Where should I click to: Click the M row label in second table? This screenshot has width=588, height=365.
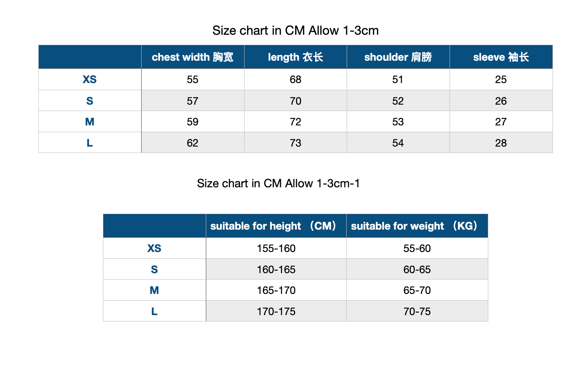pyautogui.click(x=154, y=290)
